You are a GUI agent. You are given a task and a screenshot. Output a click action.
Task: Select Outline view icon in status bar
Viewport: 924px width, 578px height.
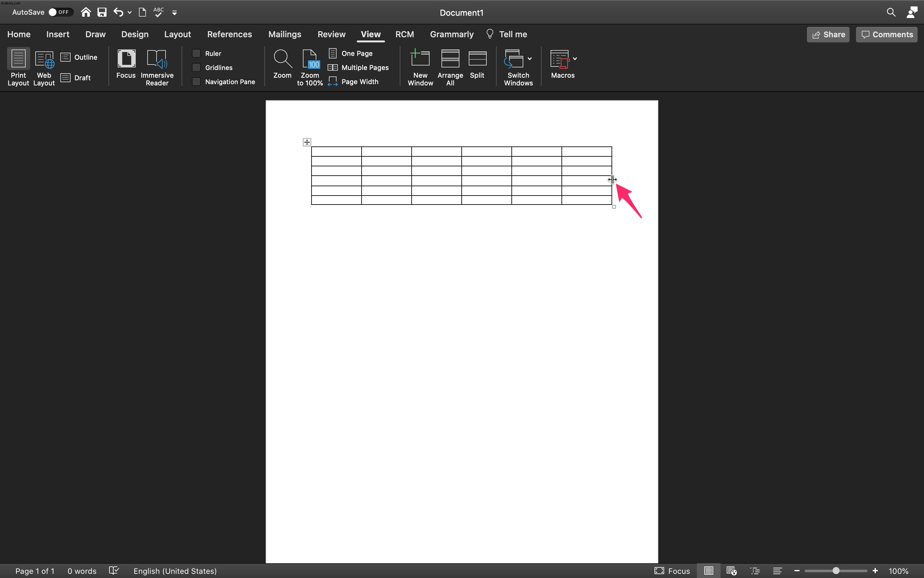[x=755, y=571]
